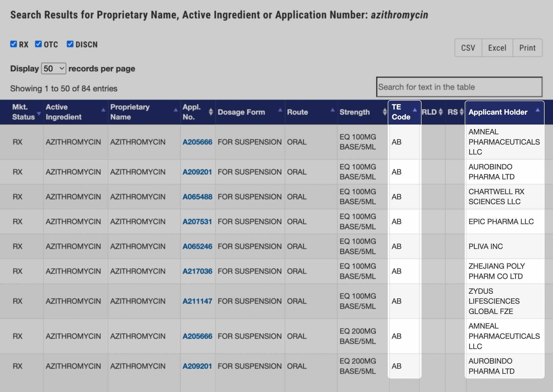Sort by Active Ingredient column
The width and height of the screenshot is (553, 392).
click(x=76, y=112)
